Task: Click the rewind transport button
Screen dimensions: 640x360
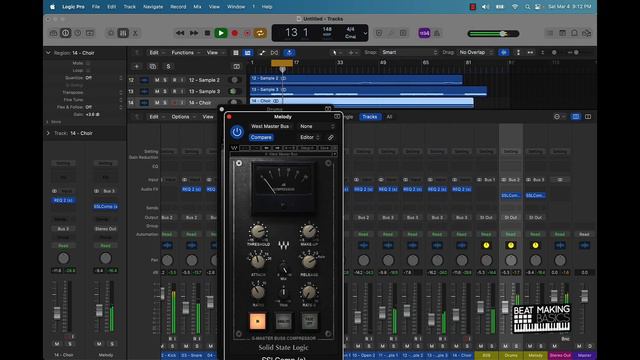Action: coord(180,33)
